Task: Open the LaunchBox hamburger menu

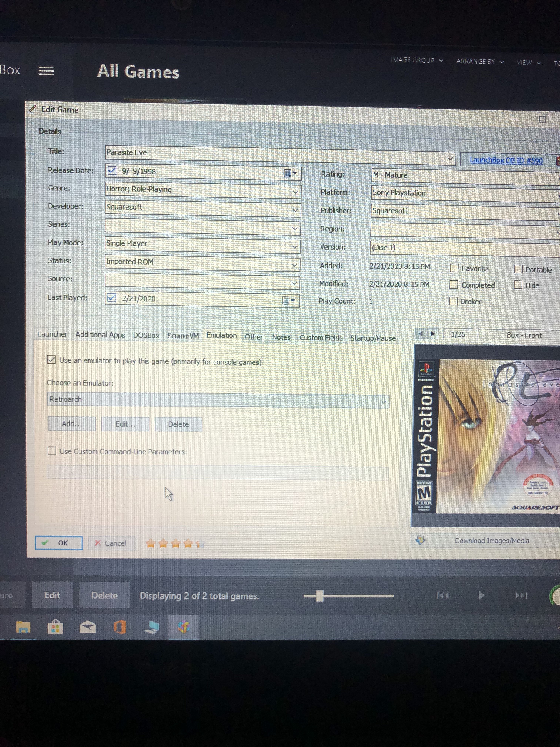Action: tap(46, 71)
